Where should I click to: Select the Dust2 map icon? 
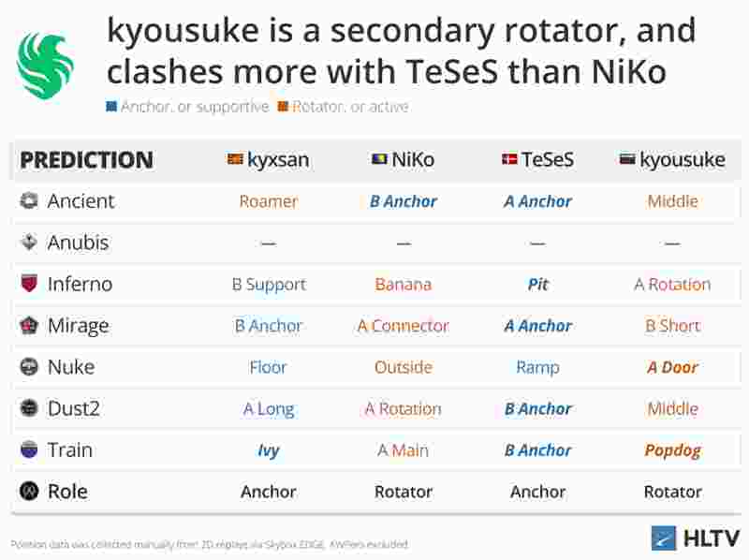(29, 408)
